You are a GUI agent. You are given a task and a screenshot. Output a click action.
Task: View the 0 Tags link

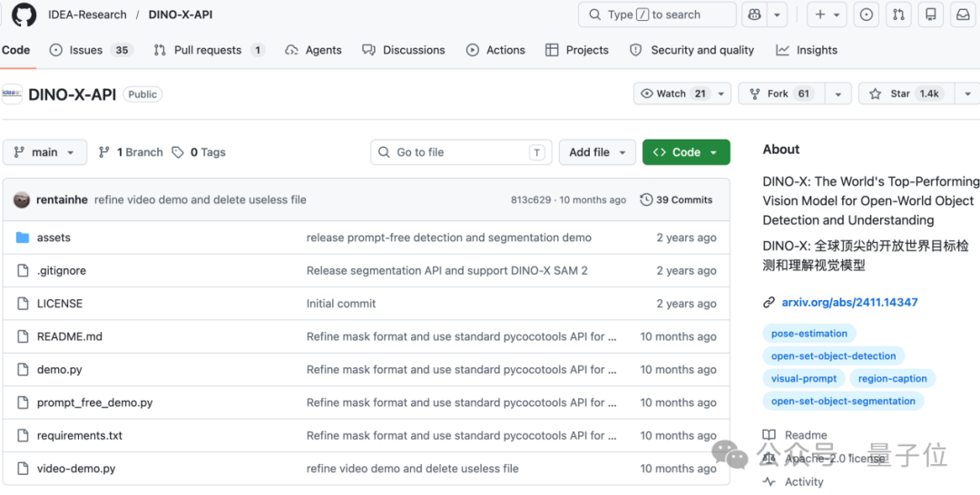pos(199,152)
